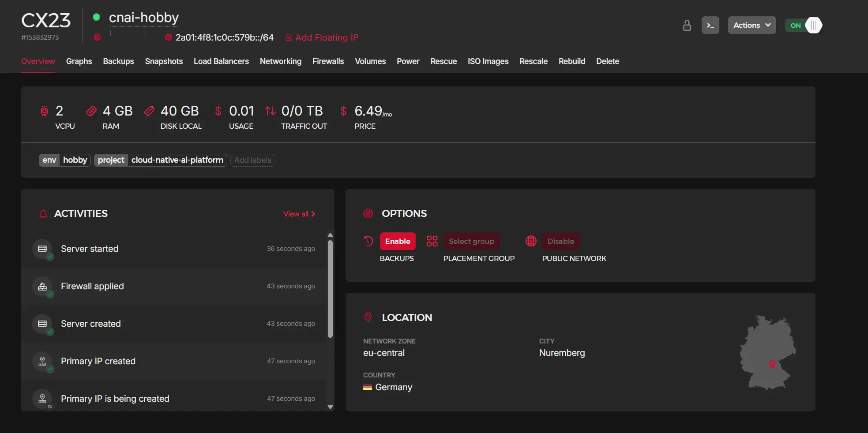868x433 pixels.
Task: Click the Server created activity icon
Action: point(42,324)
